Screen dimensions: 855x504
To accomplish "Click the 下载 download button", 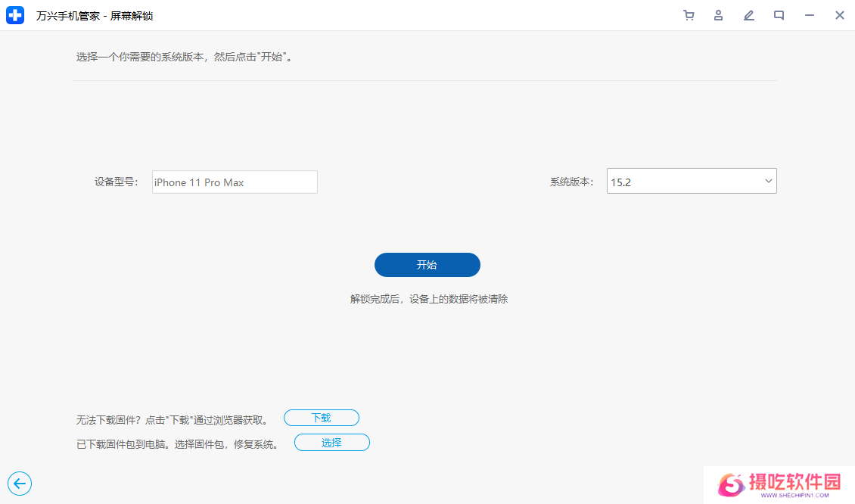I will point(321,418).
